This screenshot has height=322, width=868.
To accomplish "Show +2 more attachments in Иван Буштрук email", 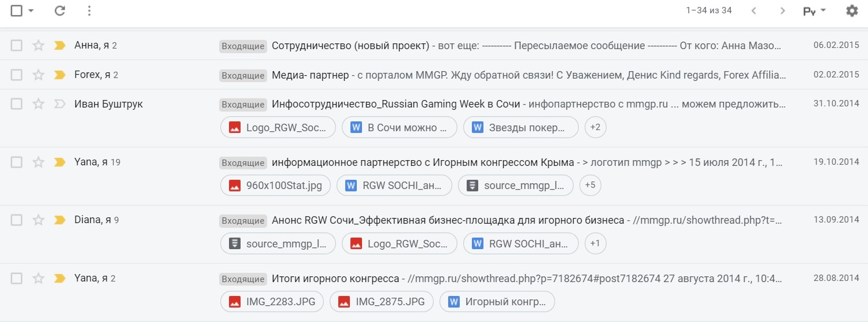I will [596, 128].
